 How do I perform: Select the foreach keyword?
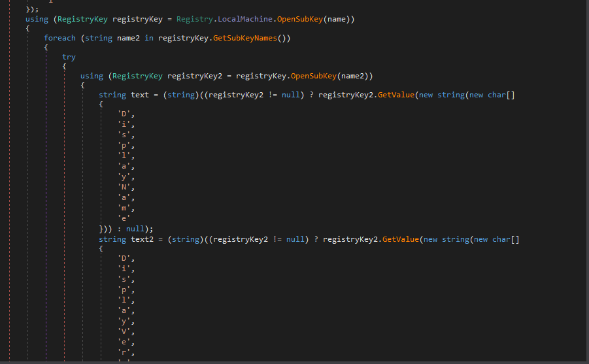point(59,38)
